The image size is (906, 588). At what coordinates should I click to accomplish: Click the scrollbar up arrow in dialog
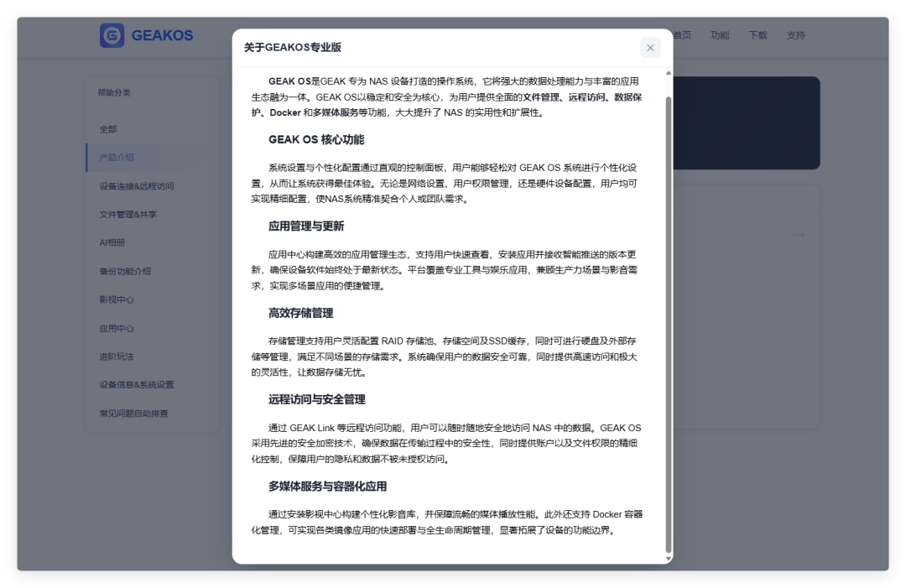point(669,73)
